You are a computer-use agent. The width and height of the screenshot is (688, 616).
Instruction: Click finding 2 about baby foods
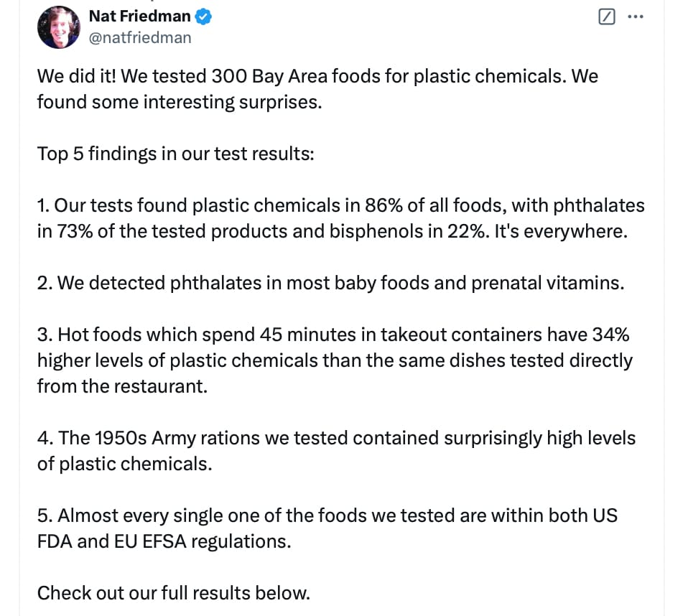[x=331, y=284]
